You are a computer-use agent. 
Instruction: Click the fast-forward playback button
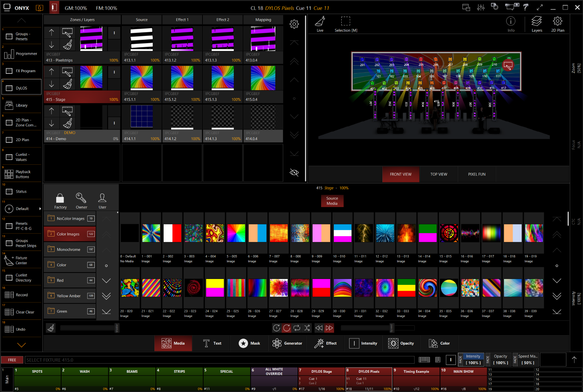tap(329, 328)
